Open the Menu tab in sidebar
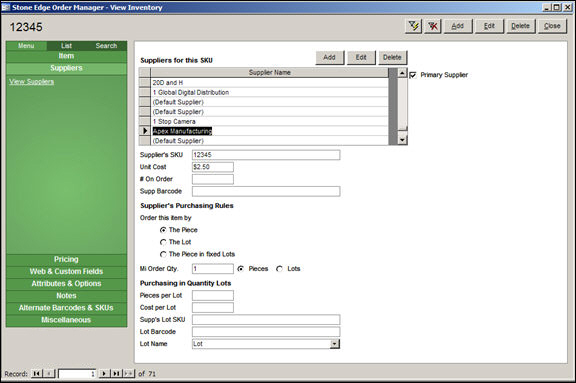The image size is (576, 383). point(26,46)
